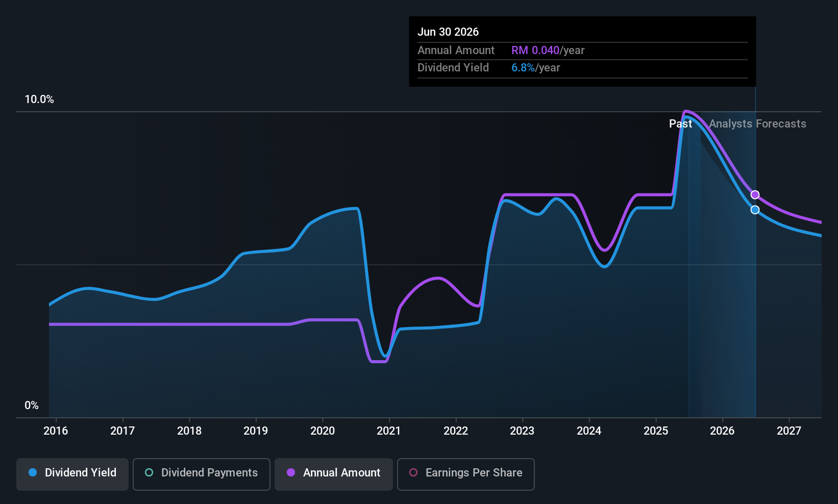Click the Analysts Forecasts label
838x504 pixels.
coord(757,124)
